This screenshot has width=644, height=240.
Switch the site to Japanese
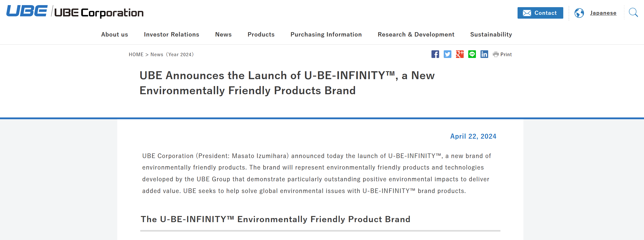click(603, 13)
